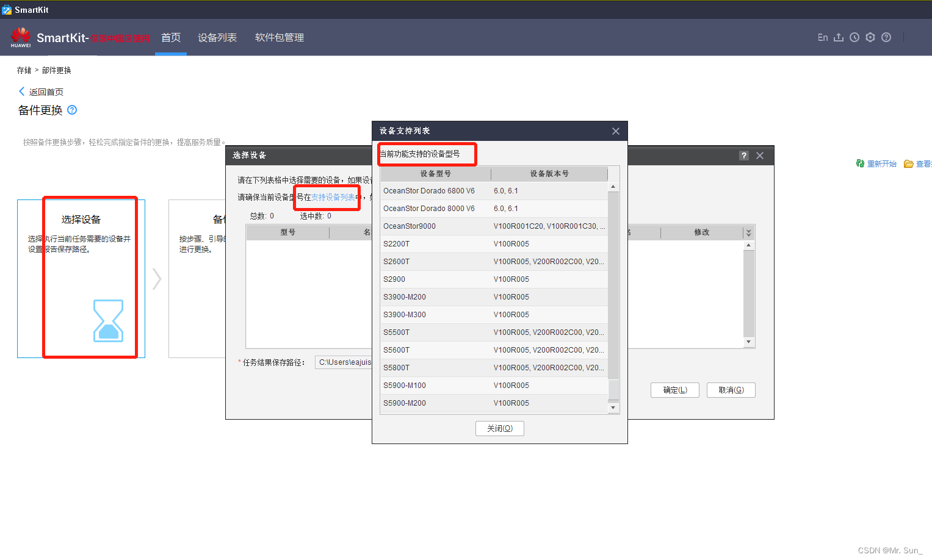932x560 pixels.
Task: Click the yellow folder icon next to 查看
Action: click(909, 163)
